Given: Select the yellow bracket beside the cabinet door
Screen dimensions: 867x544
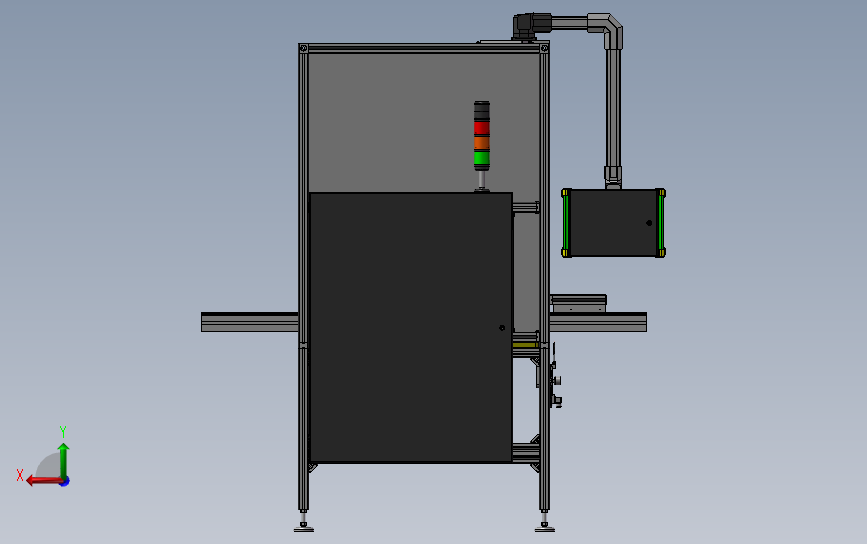Looking at the screenshot, I should (x=525, y=345).
